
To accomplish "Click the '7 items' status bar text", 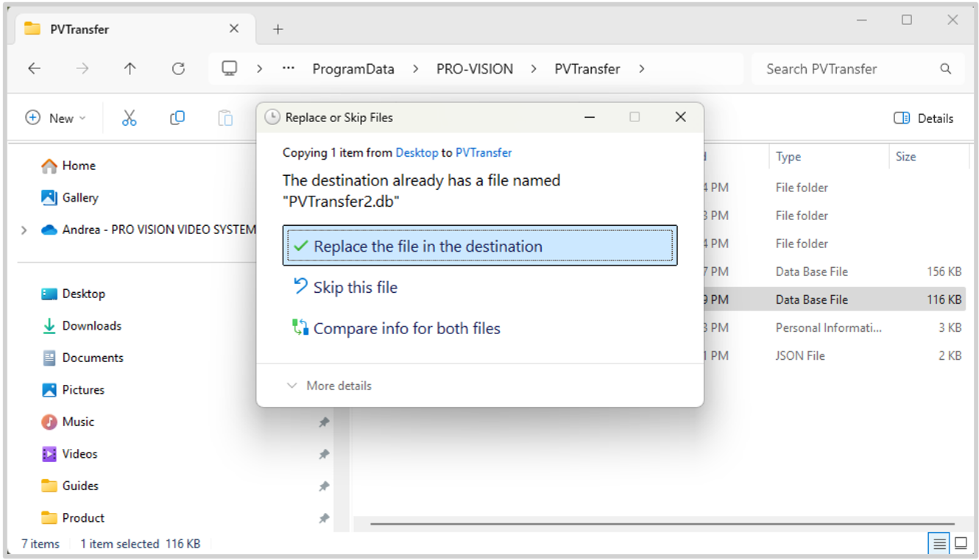I will (x=40, y=544).
